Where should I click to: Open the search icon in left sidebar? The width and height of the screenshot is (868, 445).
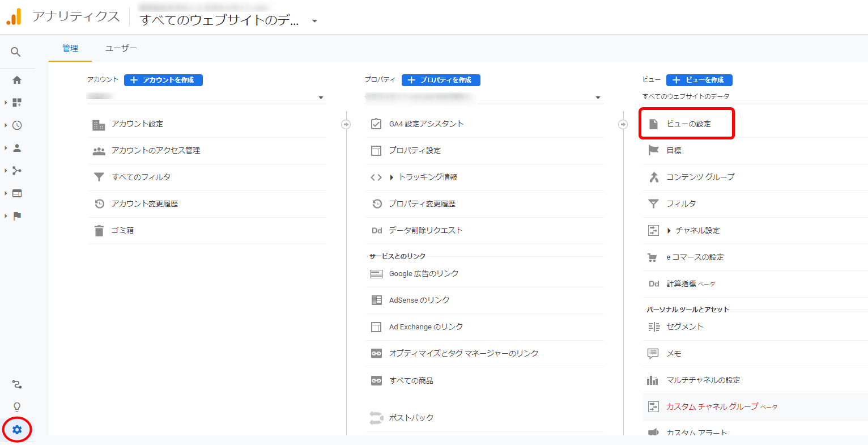(x=16, y=52)
